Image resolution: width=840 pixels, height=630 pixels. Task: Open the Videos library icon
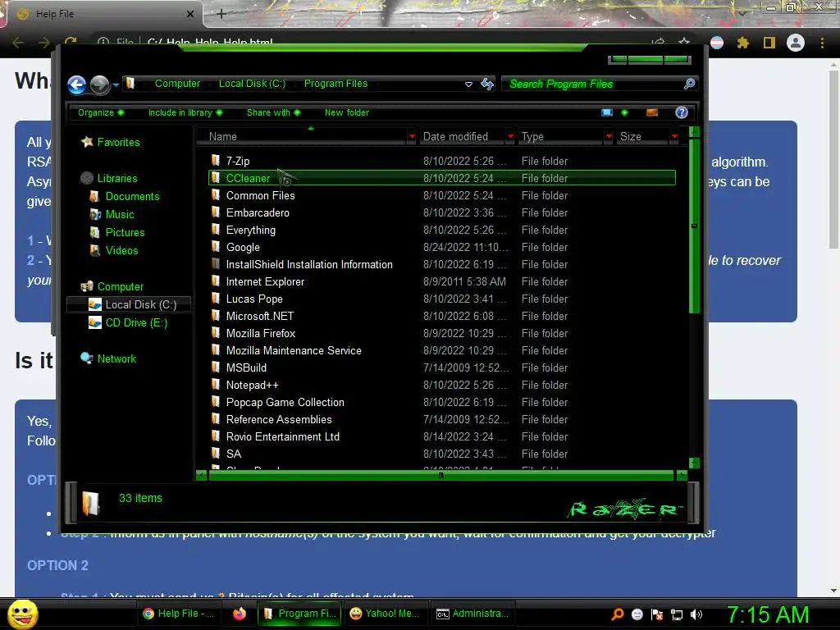click(x=95, y=251)
